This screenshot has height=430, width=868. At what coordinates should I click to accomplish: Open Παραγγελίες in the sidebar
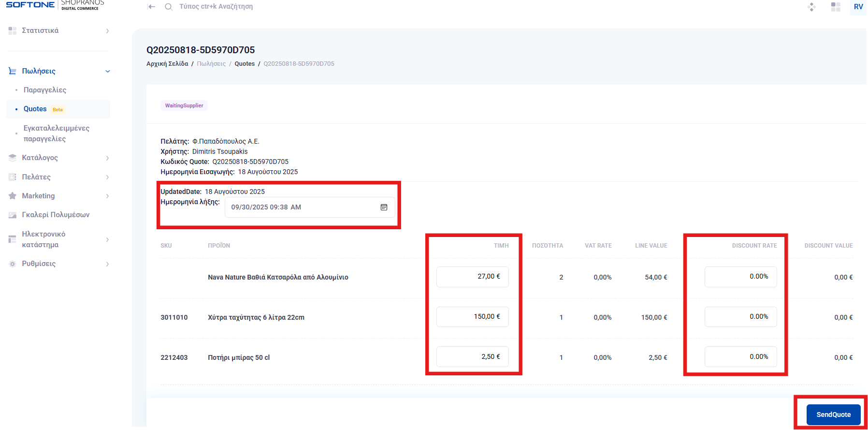tap(45, 90)
